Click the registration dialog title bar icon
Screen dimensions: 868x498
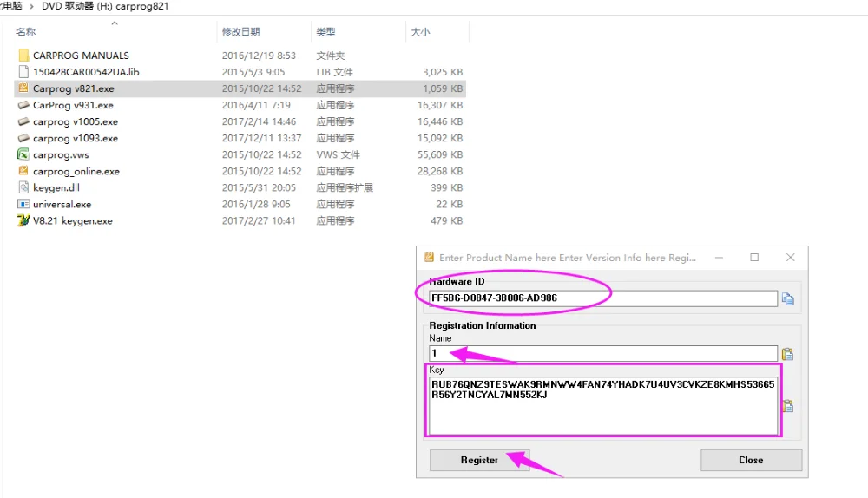pos(429,258)
